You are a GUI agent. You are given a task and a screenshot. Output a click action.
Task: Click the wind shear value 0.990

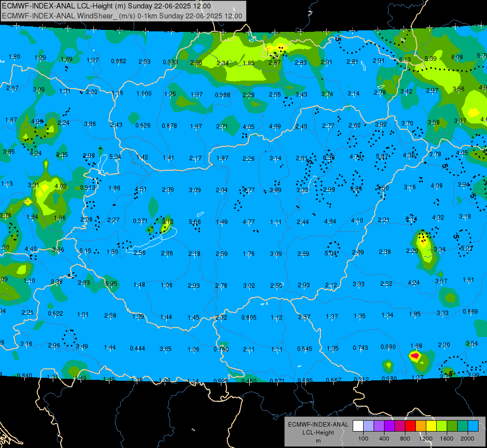pyautogui.click(x=388, y=346)
